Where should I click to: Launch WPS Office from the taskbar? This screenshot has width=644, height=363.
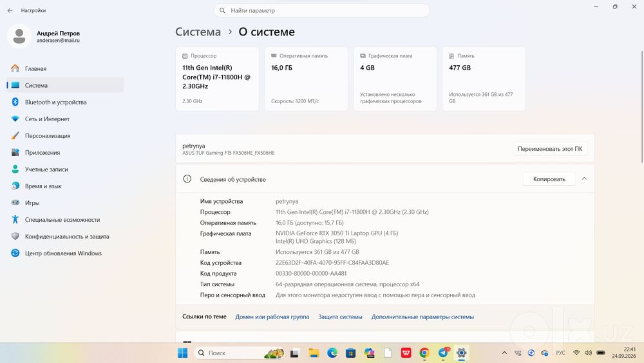point(406,353)
